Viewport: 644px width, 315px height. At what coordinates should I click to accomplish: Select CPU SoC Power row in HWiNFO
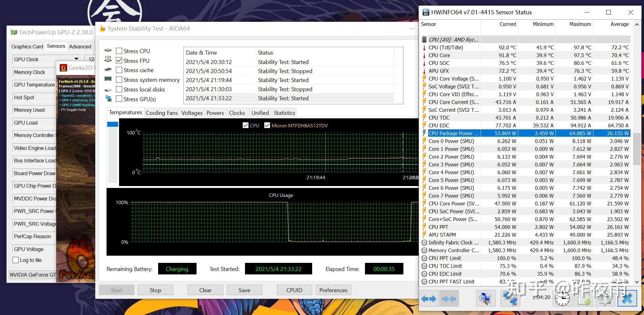(x=526, y=211)
